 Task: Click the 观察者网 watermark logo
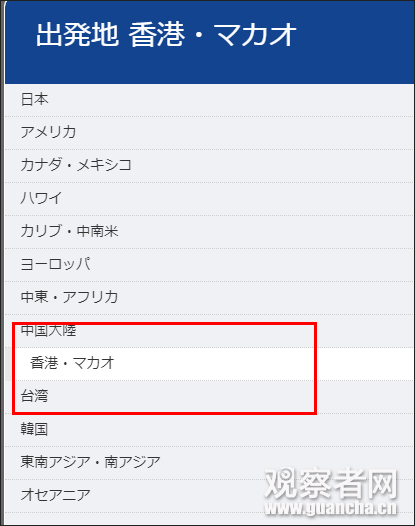pyautogui.click(x=331, y=483)
